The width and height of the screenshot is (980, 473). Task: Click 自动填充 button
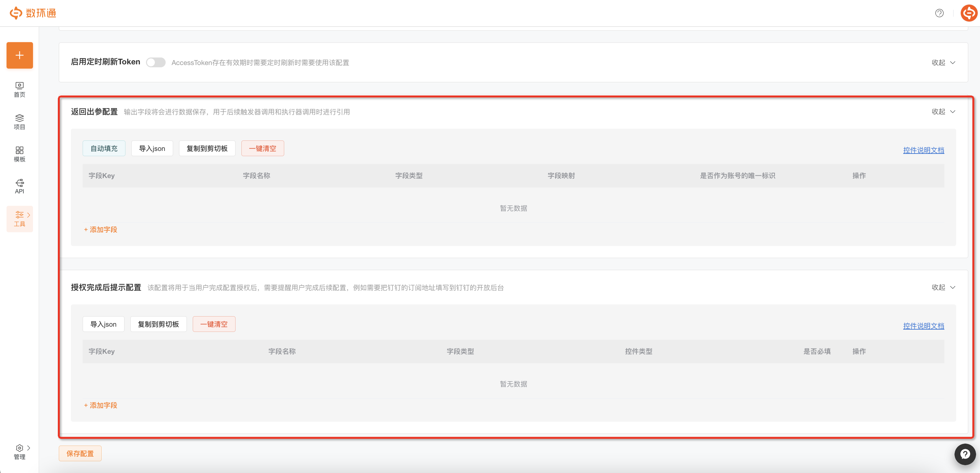coord(104,148)
